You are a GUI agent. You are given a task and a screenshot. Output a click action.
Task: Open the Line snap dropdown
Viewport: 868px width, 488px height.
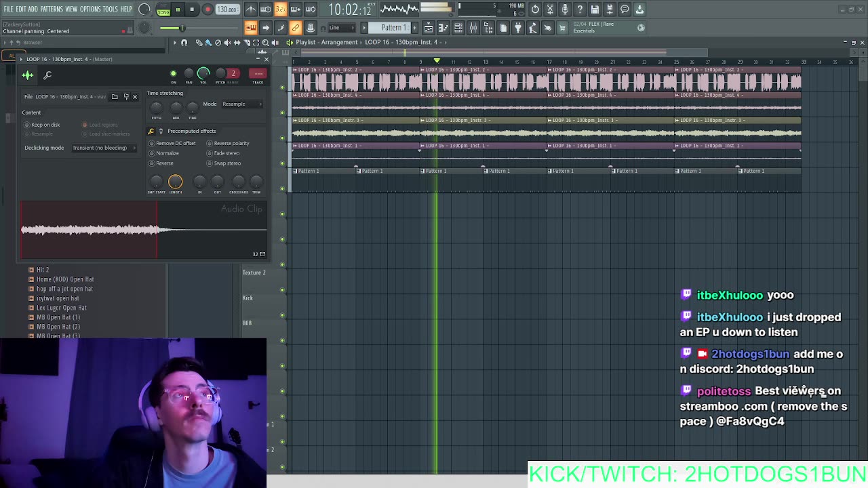(x=342, y=28)
